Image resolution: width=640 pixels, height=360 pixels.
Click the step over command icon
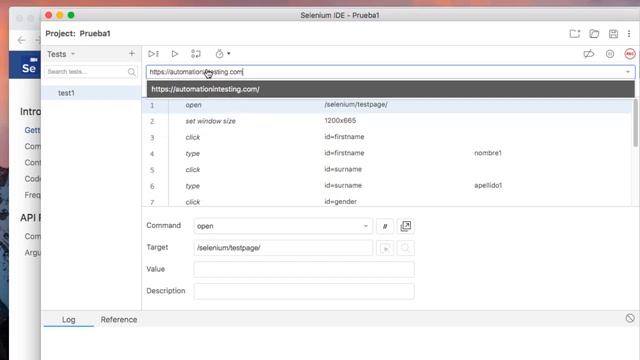point(196,54)
